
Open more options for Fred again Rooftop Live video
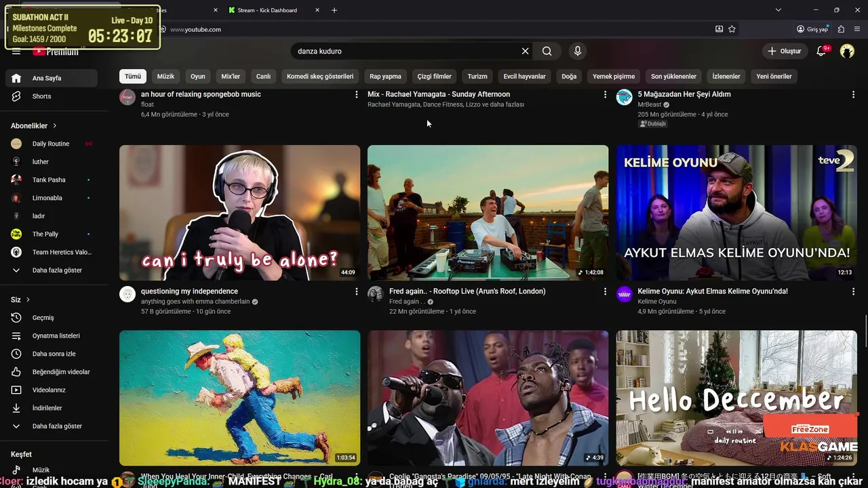click(x=605, y=291)
